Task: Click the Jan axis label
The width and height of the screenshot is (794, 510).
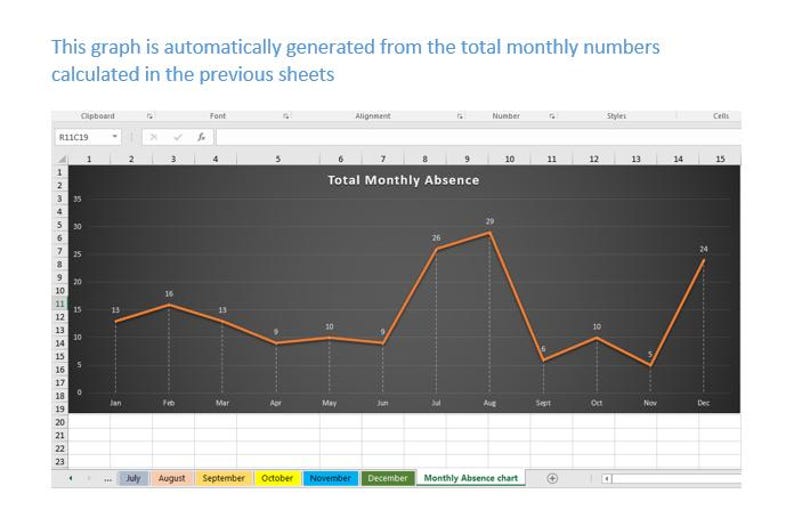Action: point(115,403)
